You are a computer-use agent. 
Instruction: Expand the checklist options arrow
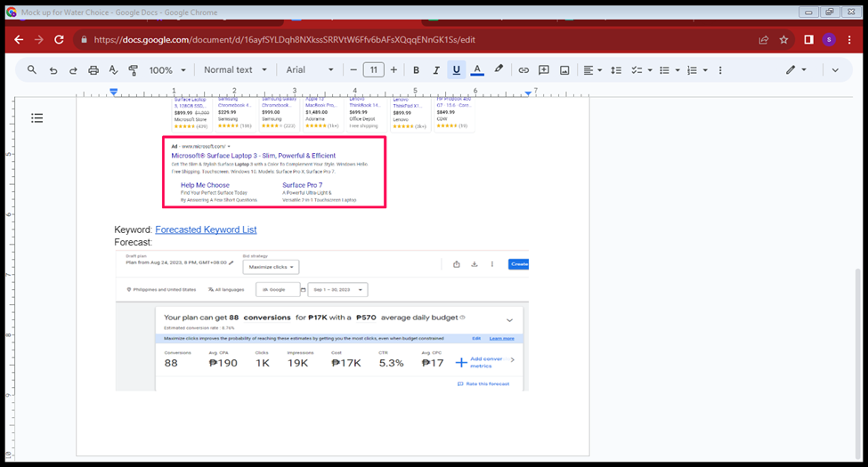coord(650,70)
